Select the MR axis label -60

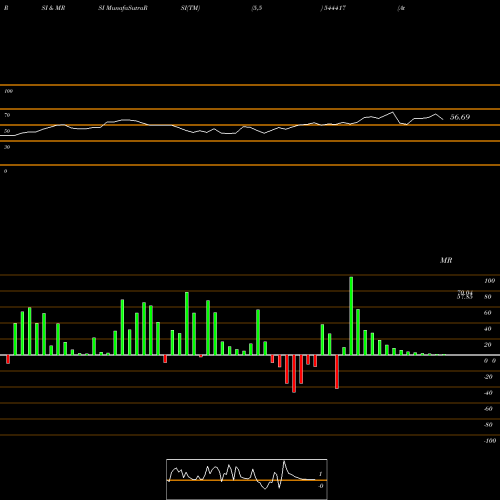pos(488,409)
